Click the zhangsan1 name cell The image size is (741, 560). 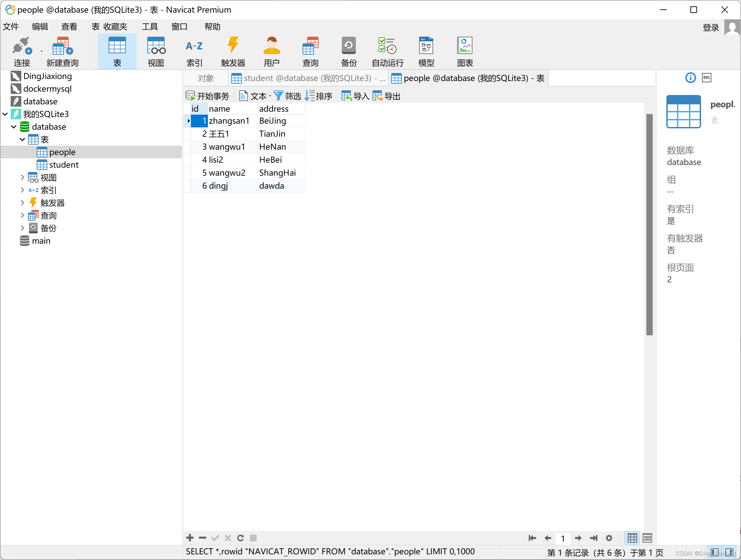pyautogui.click(x=233, y=121)
